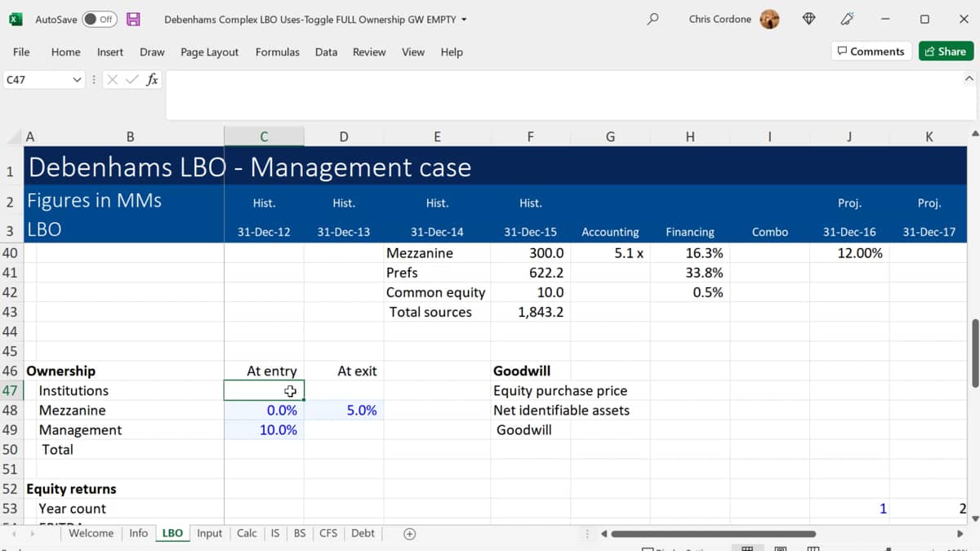Select the Prefs 622.2 cell
Screen dimensions: 980x551
click(x=530, y=273)
